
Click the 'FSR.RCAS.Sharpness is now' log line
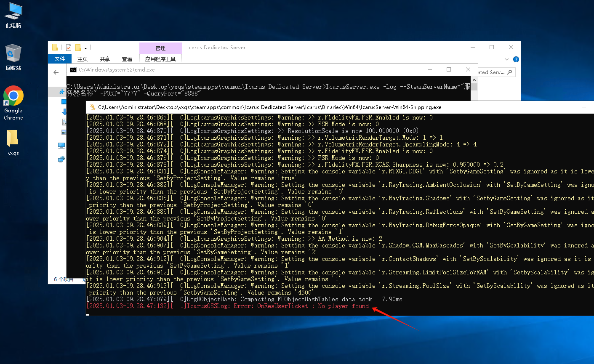click(x=295, y=165)
